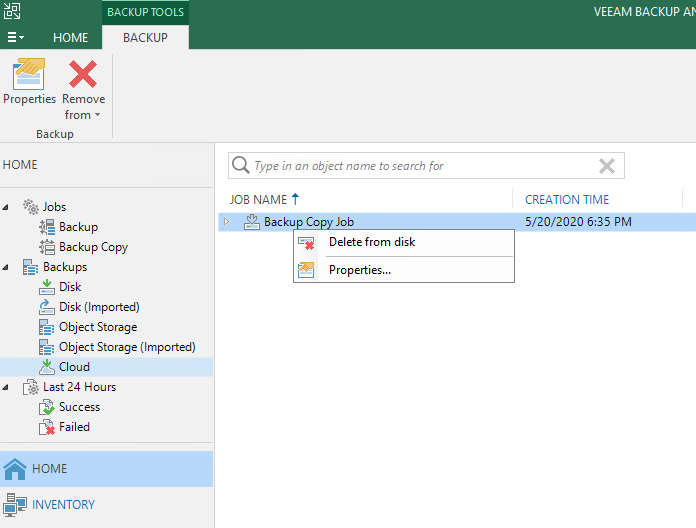Collapse the Backups tree node
The height and width of the screenshot is (528, 696).
click(7, 267)
